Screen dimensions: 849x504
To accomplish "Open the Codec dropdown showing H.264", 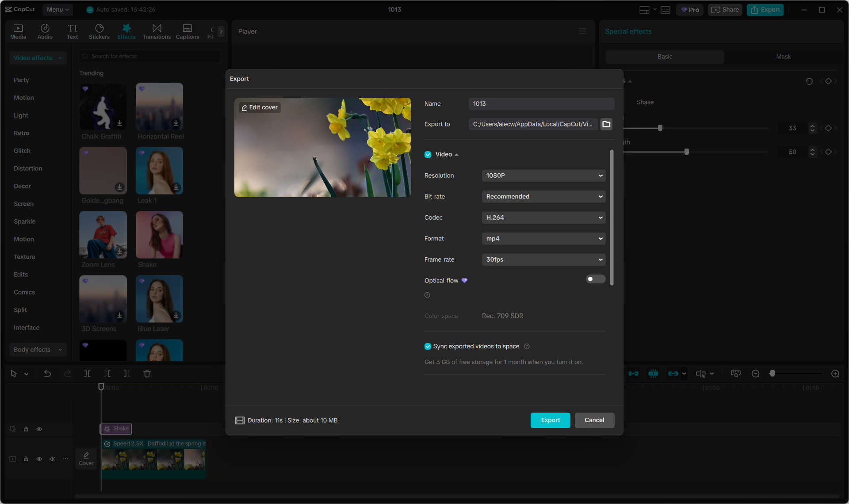I will [543, 218].
